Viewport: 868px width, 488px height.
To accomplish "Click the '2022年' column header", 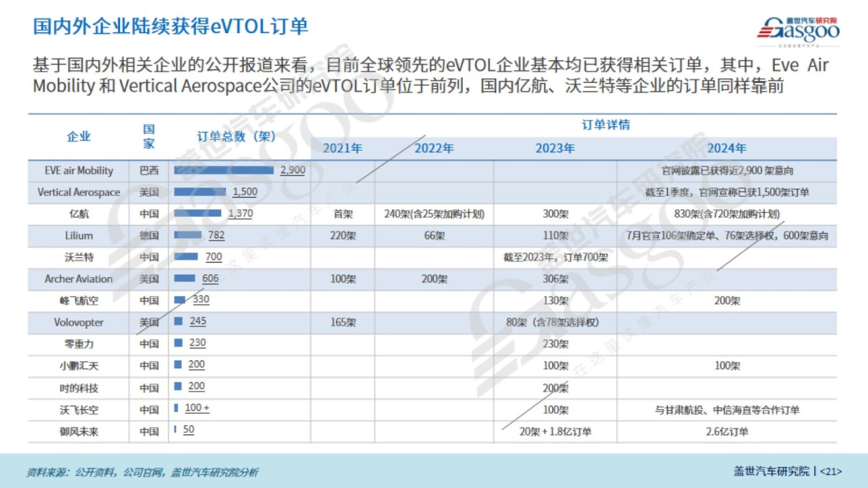I will click(434, 149).
